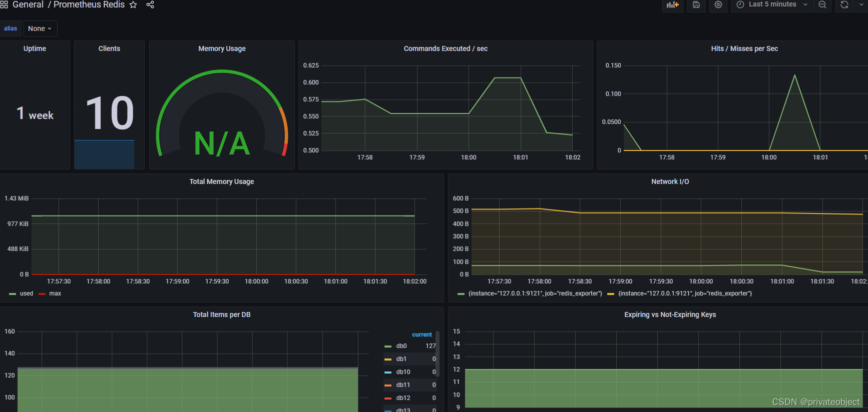The width and height of the screenshot is (868, 412).
Task: Click the max legend red swatch
Action: coord(42,294)
